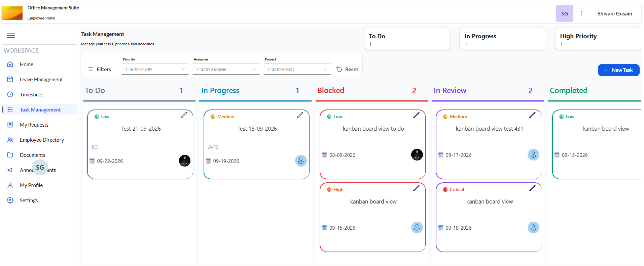
Task: Edit the 'kanban board view to do' task
Action: (416, 115)
